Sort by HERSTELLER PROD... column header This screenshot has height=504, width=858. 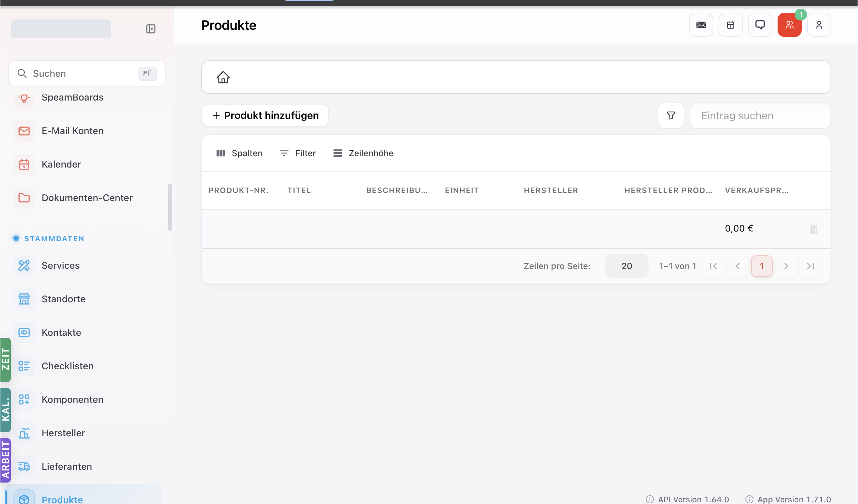click(668, 190)
